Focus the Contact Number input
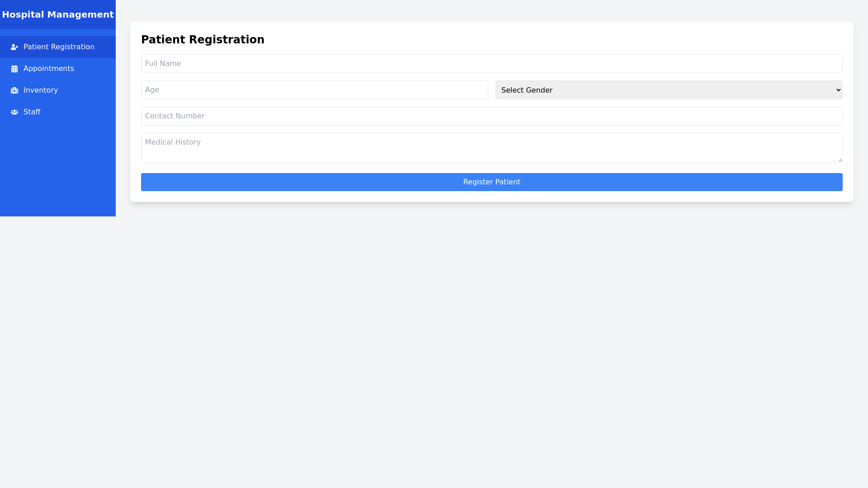 pyautogui.click(x=491, y=116)
